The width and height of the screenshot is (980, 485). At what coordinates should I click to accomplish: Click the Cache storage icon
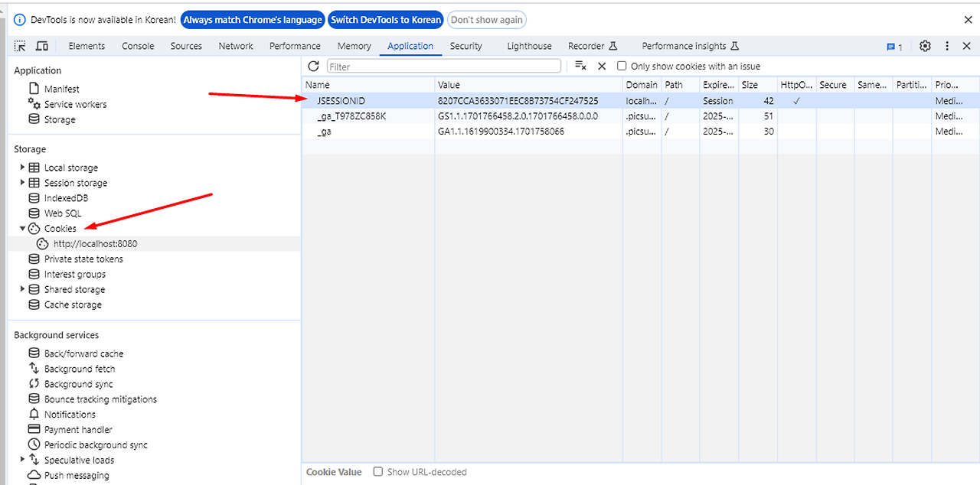pyautogui.click(x=34, y=304)
